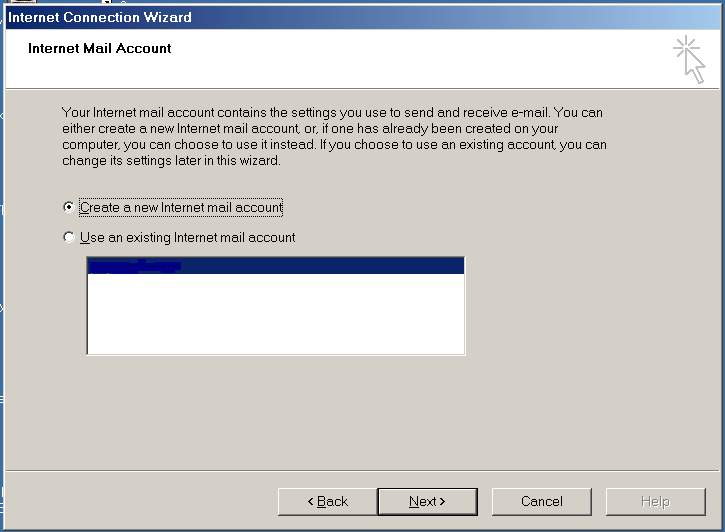Select the highlighted account in the list
The width and height of the screenshot is (725, 532).
point(275,266)
